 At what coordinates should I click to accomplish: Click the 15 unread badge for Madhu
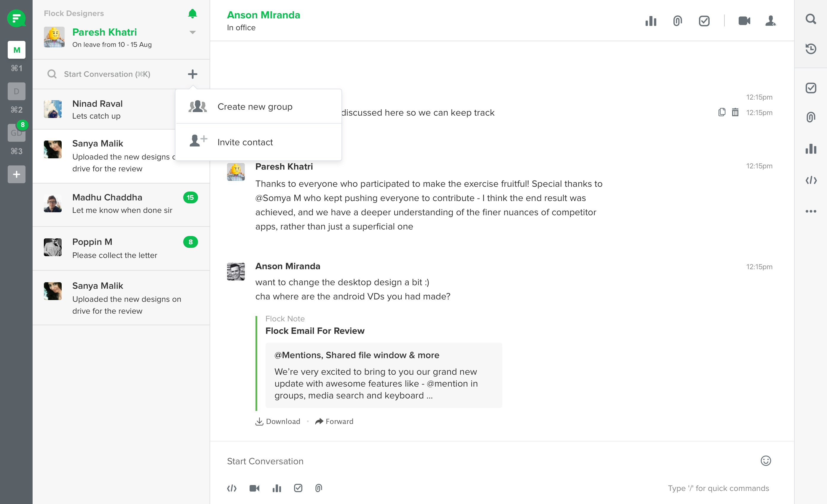[190, 197]
